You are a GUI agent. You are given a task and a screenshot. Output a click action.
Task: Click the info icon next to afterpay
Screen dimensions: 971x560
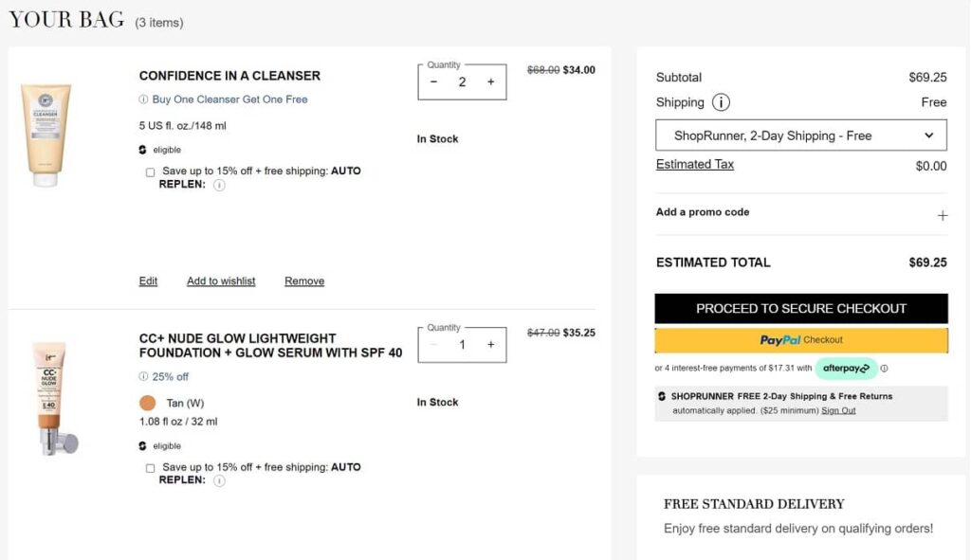(884, 369)
